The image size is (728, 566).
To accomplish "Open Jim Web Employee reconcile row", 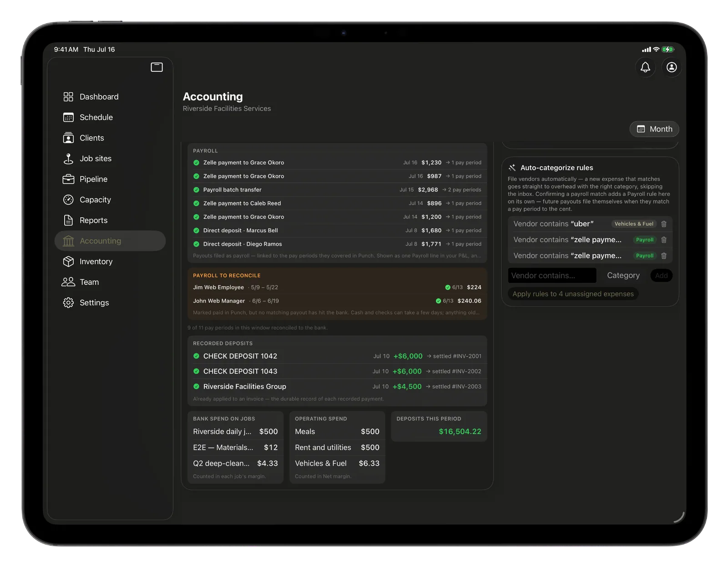I will tap(337, 287).
